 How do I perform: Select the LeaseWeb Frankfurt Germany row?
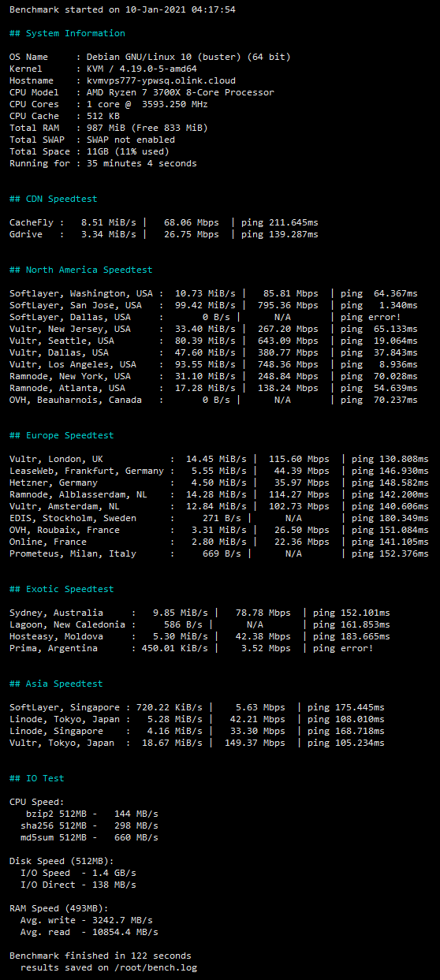coord(219,471)
